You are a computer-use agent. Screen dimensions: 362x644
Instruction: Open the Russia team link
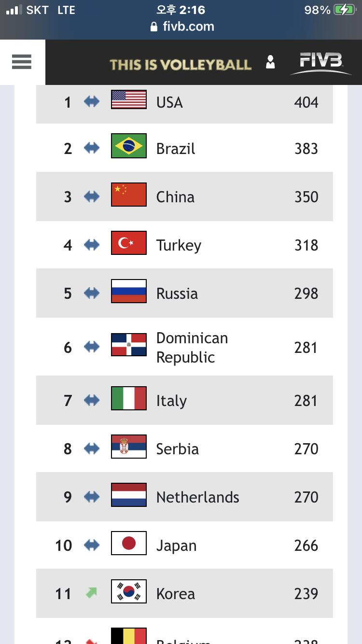pos(177,294)
